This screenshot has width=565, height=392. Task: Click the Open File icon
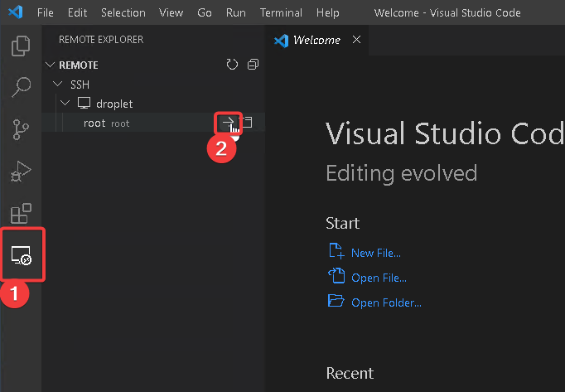(x=336, y=275)
